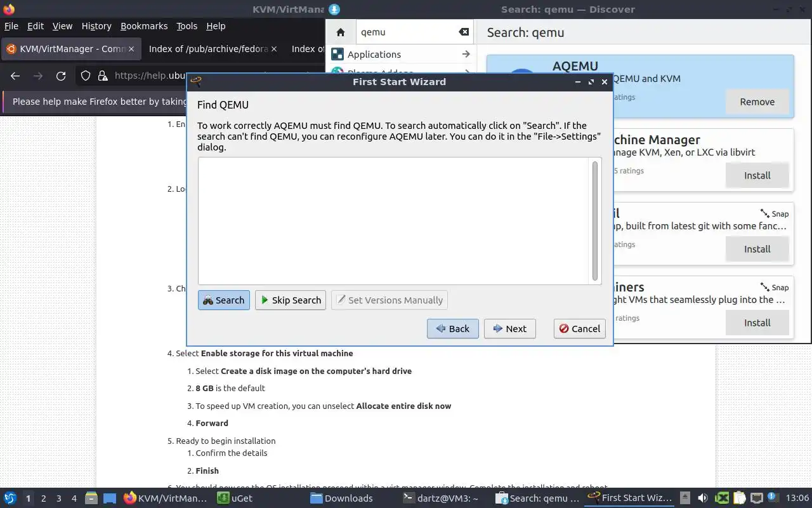The height and width of the screenshot is (508, 812).
Task: Switch to Search: qemu Discover taskbar entry
Action: click(538, 498)
